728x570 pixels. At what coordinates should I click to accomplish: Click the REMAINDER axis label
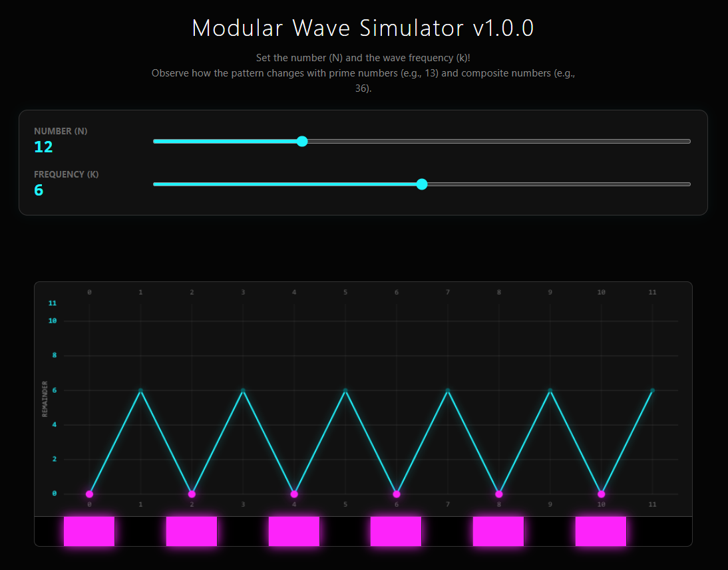point(45,398)
